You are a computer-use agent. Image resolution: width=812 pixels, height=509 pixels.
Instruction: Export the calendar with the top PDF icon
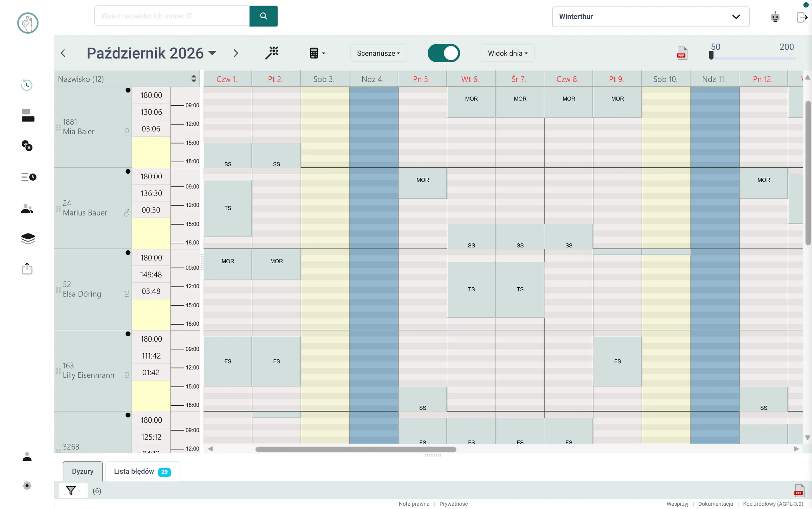click(682, 53)
